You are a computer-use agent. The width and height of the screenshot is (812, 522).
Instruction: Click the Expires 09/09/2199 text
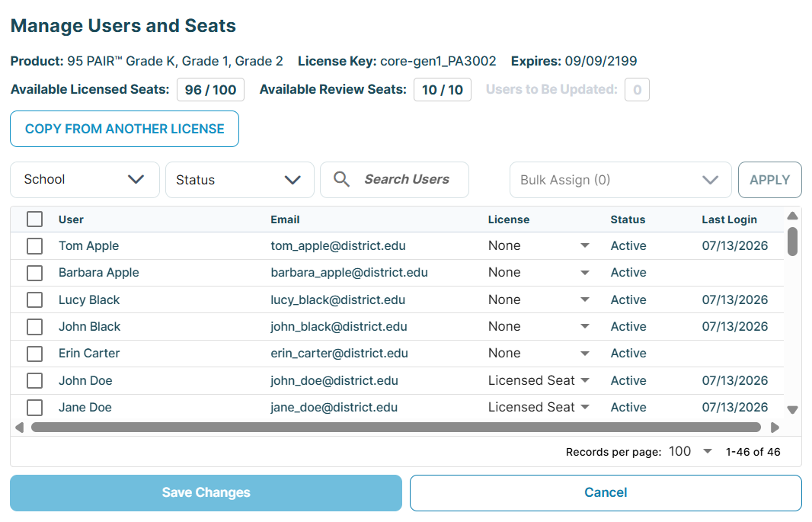(x=574, y=61)
